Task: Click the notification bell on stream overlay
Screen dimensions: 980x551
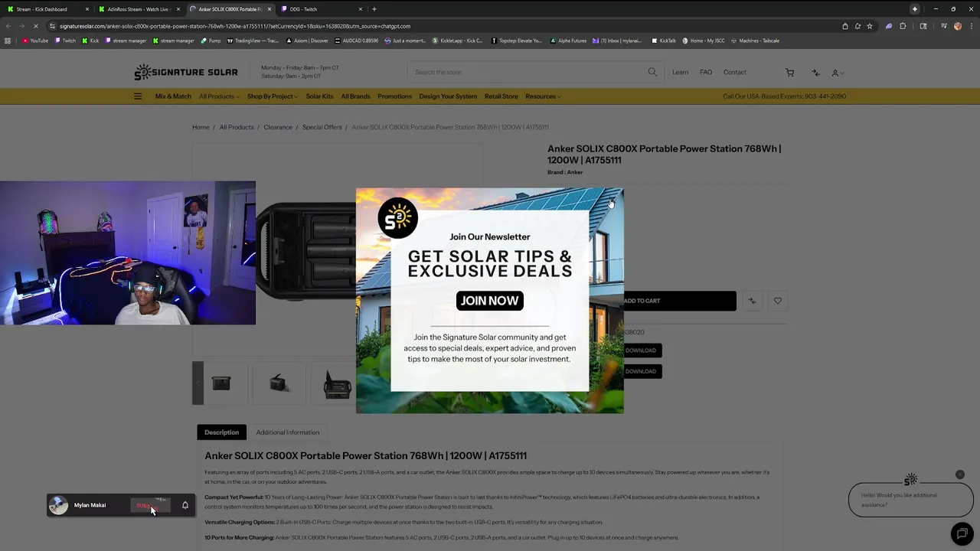Action: tap(185, 505)
